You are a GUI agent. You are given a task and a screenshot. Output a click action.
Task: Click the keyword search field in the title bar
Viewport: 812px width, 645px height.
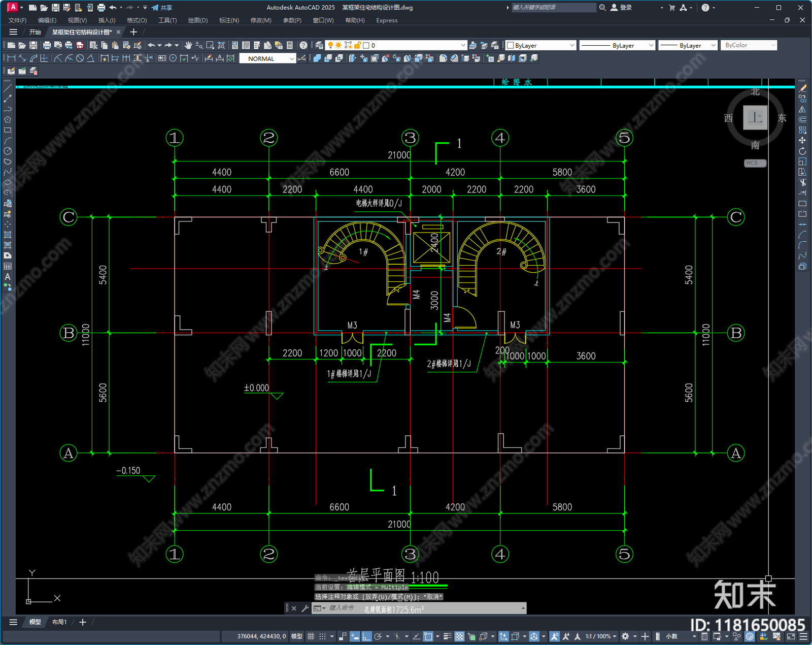pos(553,8)
